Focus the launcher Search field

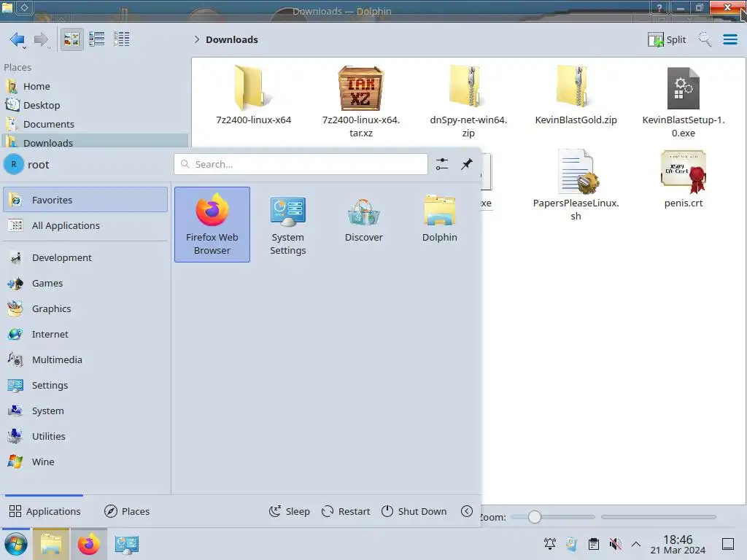point(301,164)
